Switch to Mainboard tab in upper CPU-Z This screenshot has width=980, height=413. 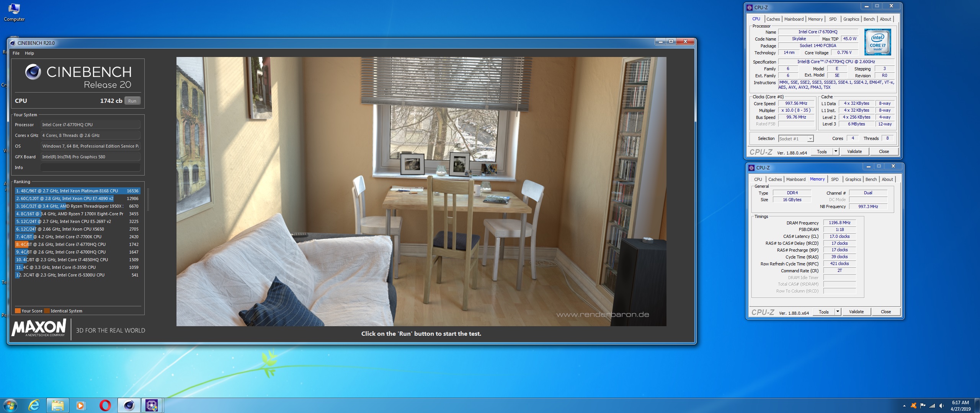[x=794, y=19]
